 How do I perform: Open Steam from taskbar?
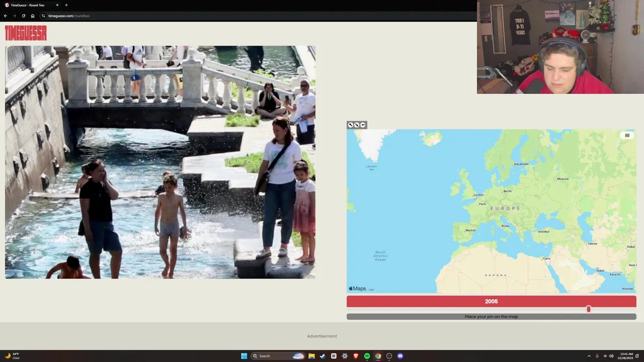323,356
